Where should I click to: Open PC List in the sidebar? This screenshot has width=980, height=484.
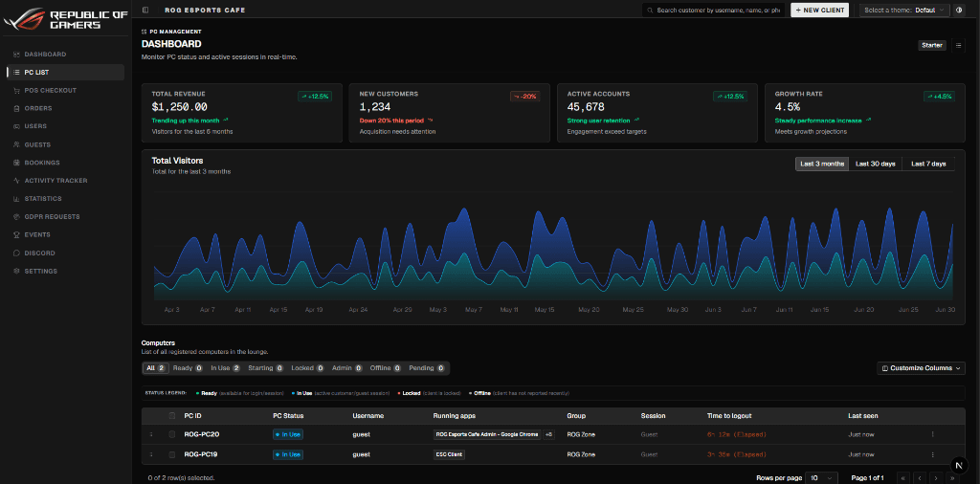(66, 73)
